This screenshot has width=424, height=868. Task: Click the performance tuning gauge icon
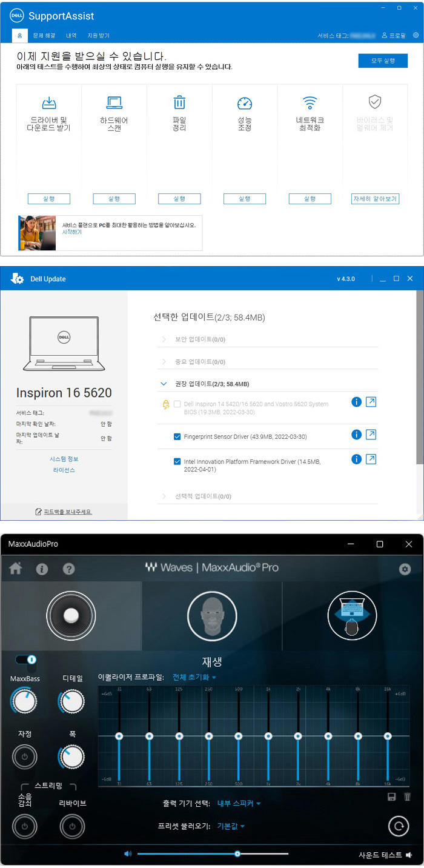[x=245, y=103]
